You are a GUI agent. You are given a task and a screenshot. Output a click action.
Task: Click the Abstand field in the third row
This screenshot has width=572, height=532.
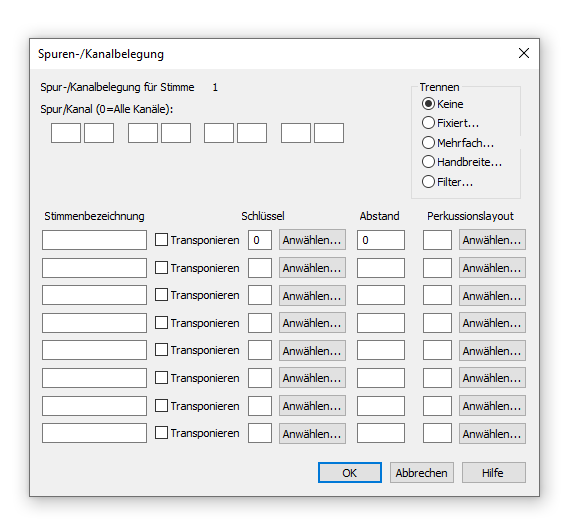point(381,295)
